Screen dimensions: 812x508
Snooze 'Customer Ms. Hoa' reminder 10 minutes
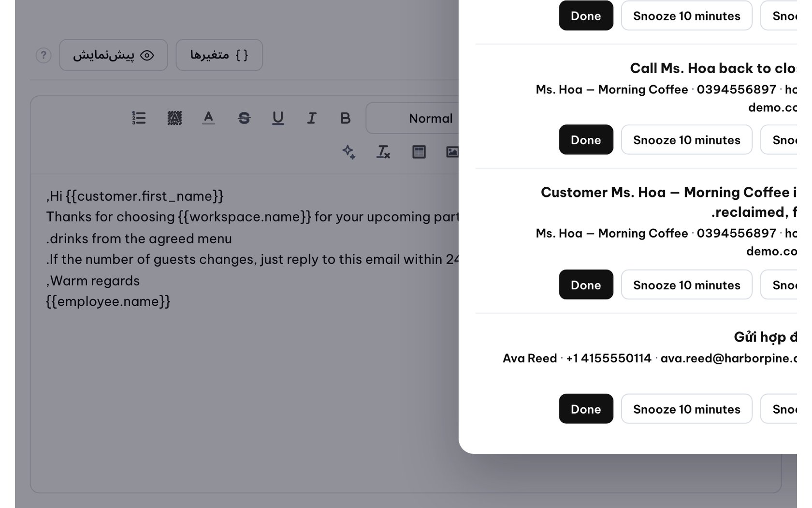coord(686,284)
